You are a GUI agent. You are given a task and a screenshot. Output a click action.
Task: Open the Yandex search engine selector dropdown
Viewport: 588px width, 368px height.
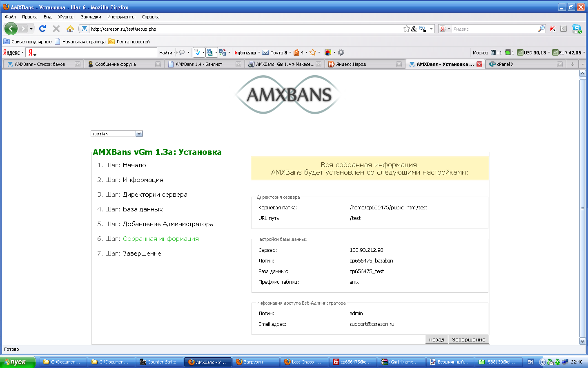click(445, 29)
